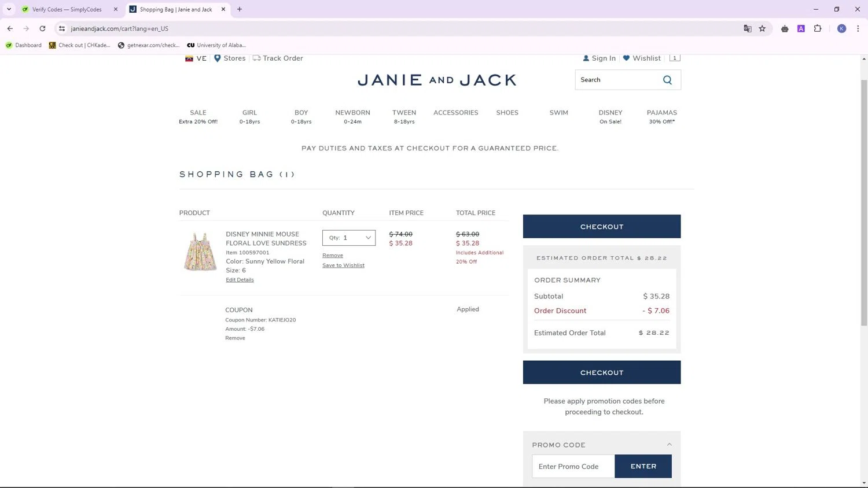Open the SWIM menu

(559, 113)
